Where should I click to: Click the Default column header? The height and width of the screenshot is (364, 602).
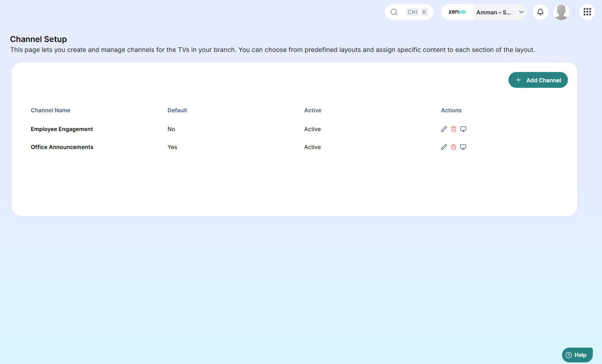(177, 110)
